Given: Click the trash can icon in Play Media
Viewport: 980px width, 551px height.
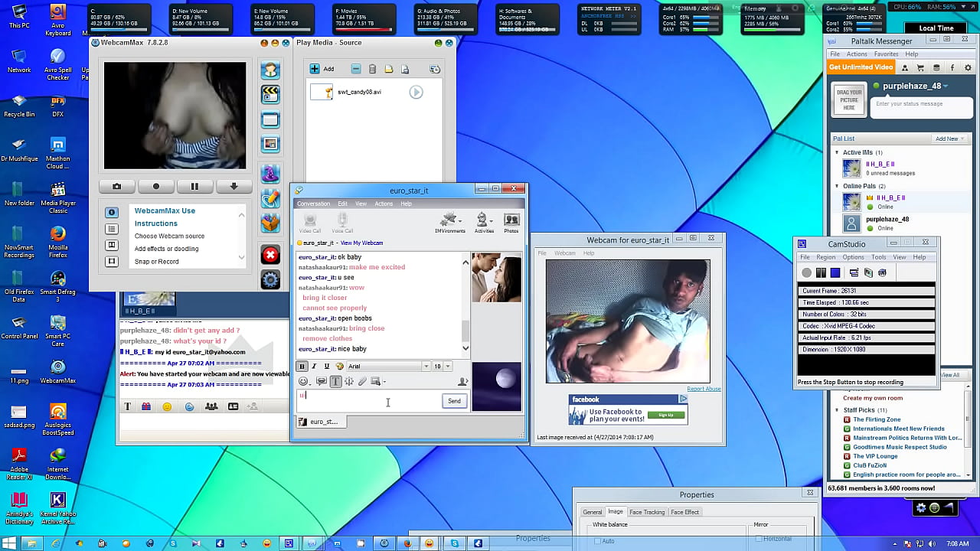Looking at the screenshot, I should pos(372,69).
